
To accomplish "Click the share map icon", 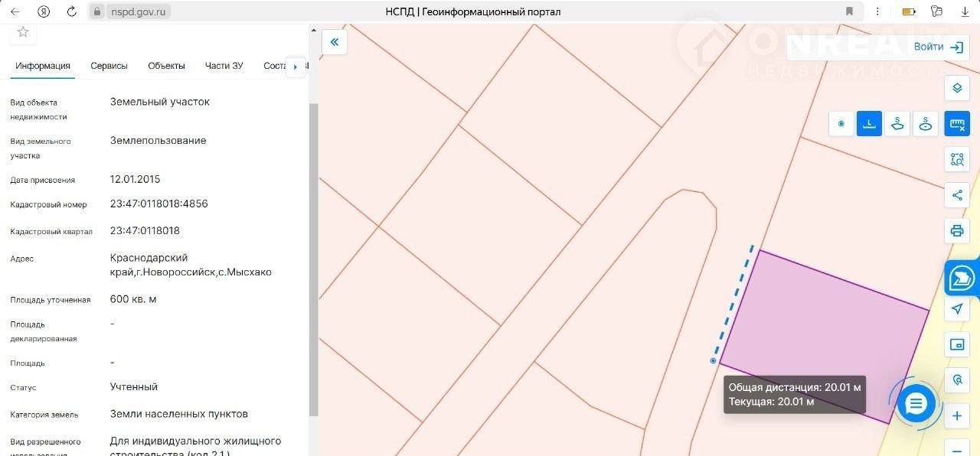I will pos(956,195).
